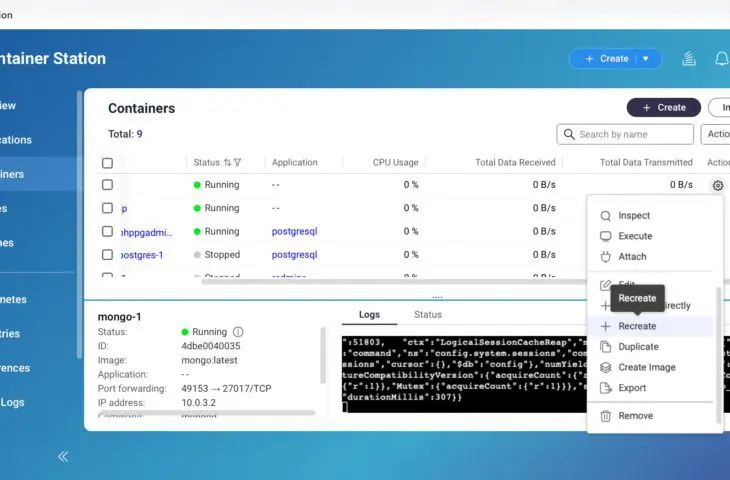Open the postgres-1 container link
Image resolution: width=730 pixels, height=480 pixels.
coord(142,255)
